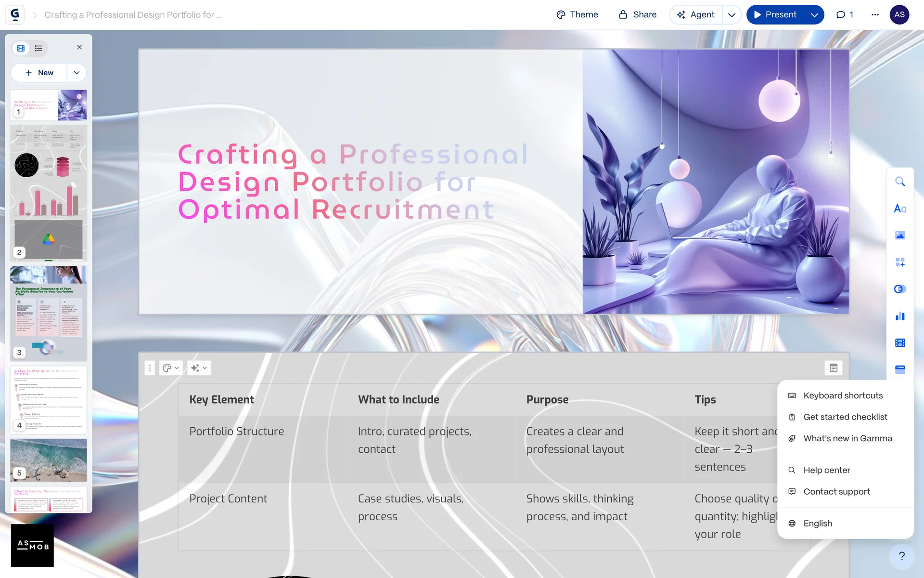
Task: Choose Contact support from help menu
Action: [x=836, y=491]
